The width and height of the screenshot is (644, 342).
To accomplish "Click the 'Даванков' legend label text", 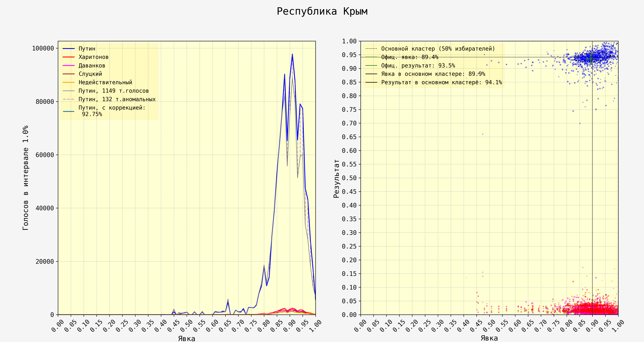I will (x=92, y=65).
